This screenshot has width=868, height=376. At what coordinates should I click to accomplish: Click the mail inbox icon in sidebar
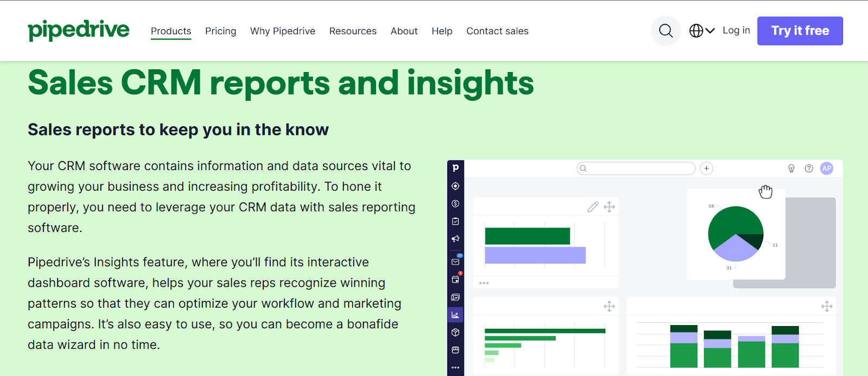(x=455, y=262)
